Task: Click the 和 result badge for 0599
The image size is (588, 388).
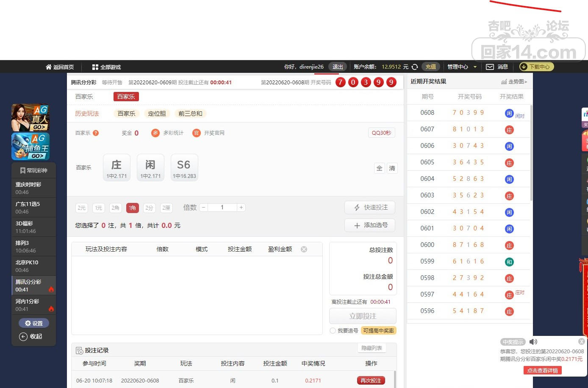Action: (509, 262)
